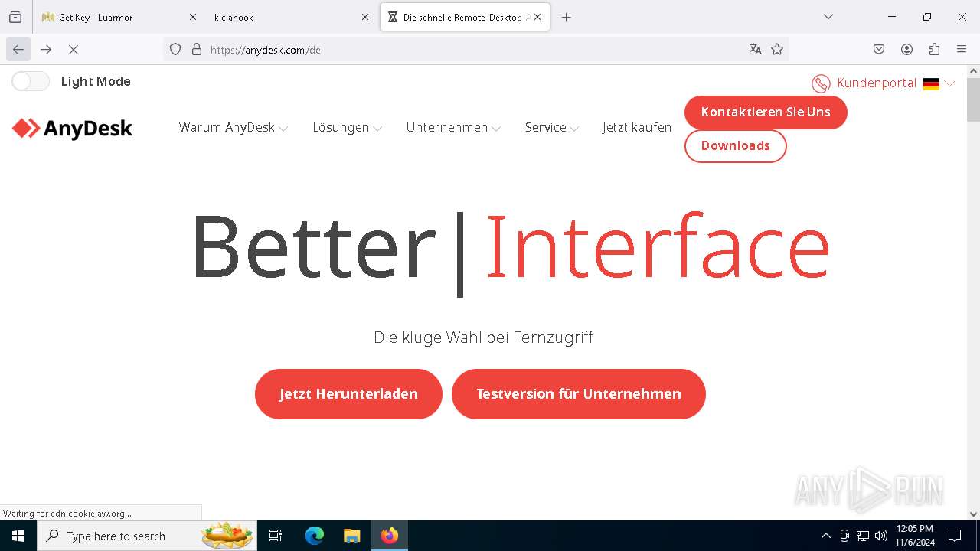Open the Windows Start menu
Screen dimensions: 980x551
coord(18,536)
